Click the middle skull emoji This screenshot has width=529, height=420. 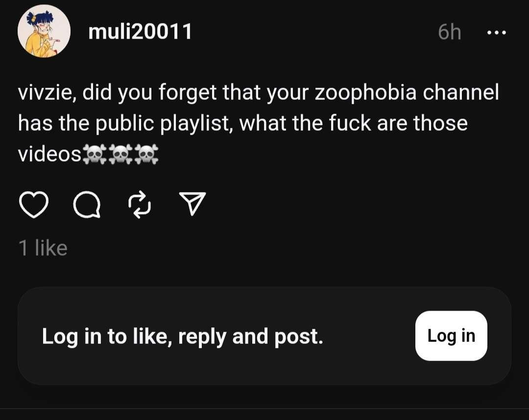(120, 154)
